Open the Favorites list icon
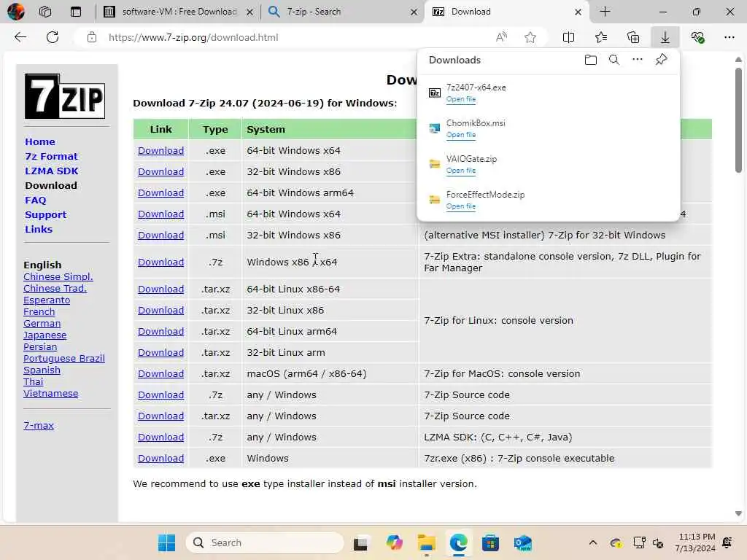This screenshot has width=747, height=560. coord(601,37)
